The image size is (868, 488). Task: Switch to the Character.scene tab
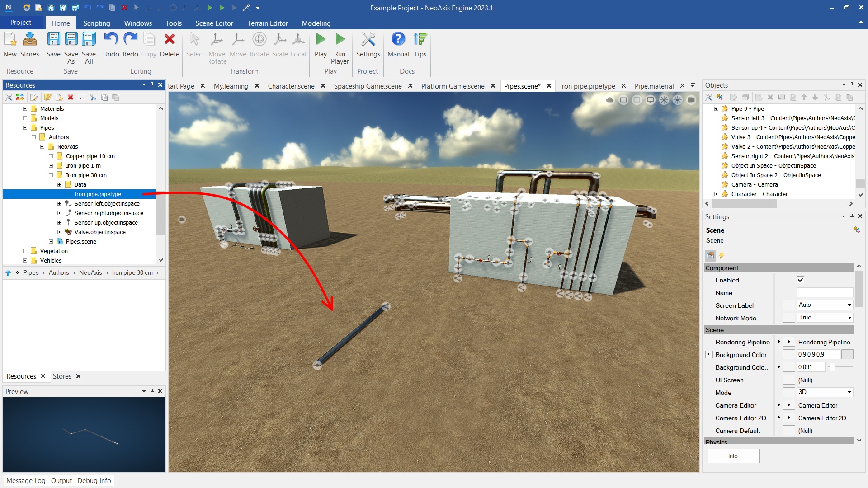coord(291,86)
